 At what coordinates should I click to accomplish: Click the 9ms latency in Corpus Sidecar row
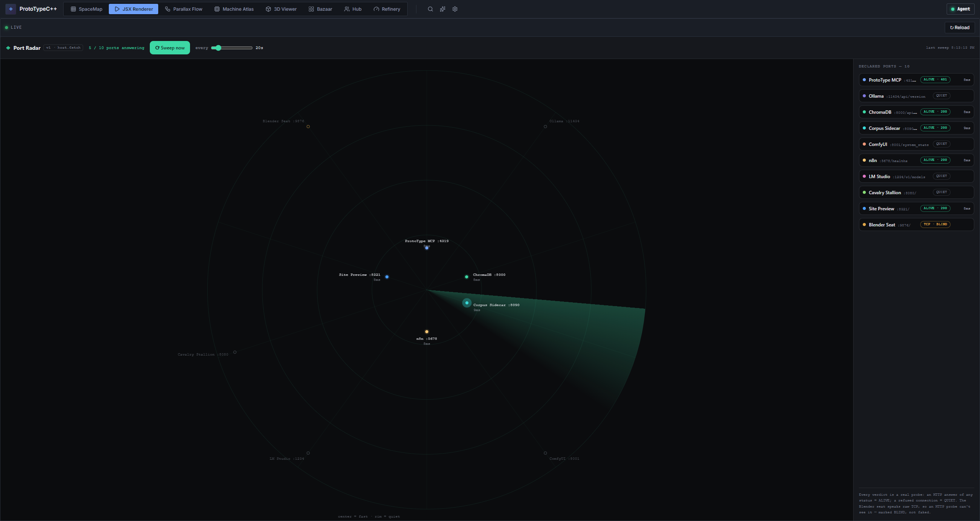click(x=967, y=128)
